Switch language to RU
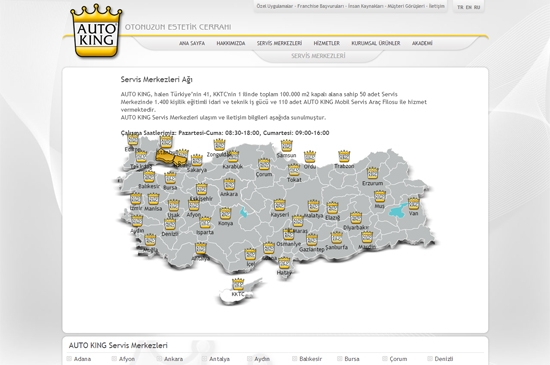The height and width of the screenshot is (365, 550). [x=477, y=7]
